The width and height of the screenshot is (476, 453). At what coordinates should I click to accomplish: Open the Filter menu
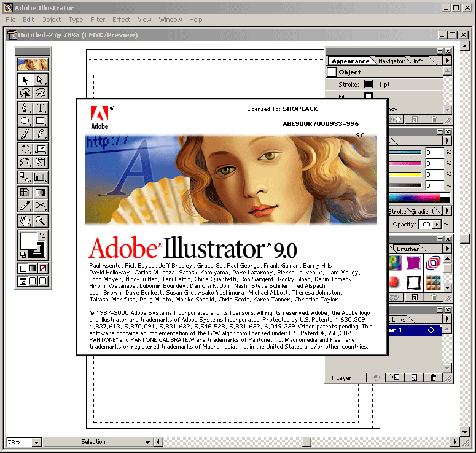coord(98,20)
